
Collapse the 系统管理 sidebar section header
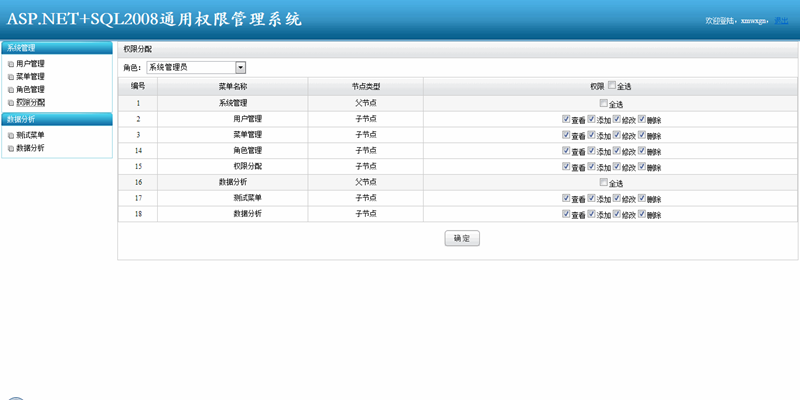click(57, 48)
